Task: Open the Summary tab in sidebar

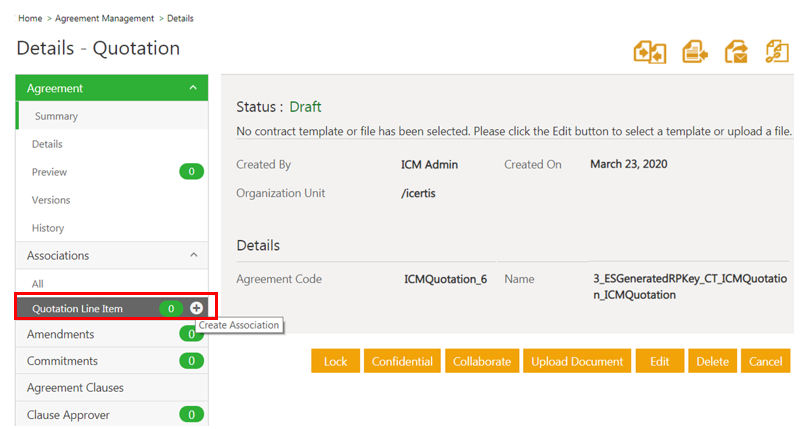Action: click(x=56, y=116)
